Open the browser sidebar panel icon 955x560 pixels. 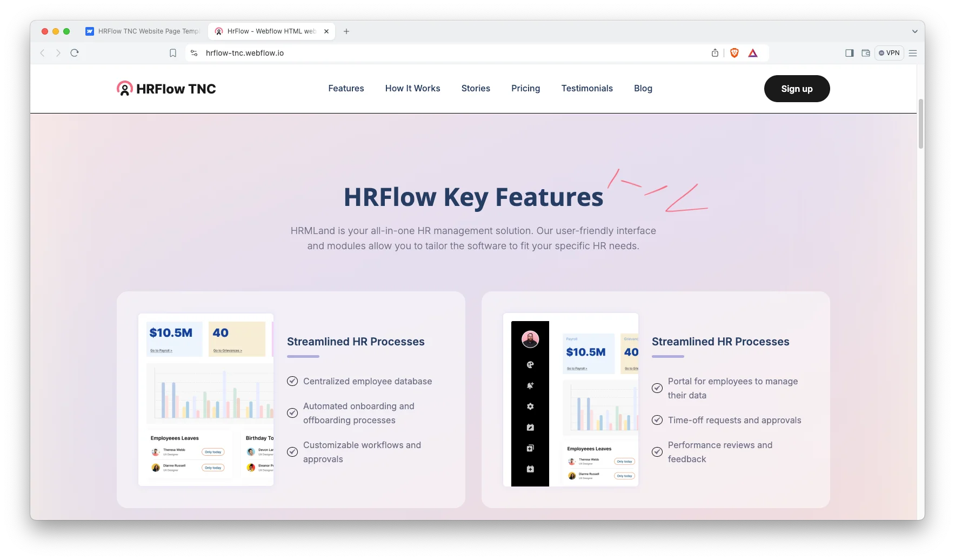tap(849, 53)
